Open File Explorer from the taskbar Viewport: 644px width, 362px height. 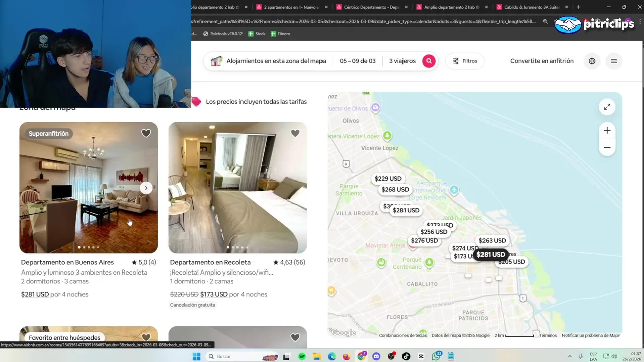[x=317, y=356]
